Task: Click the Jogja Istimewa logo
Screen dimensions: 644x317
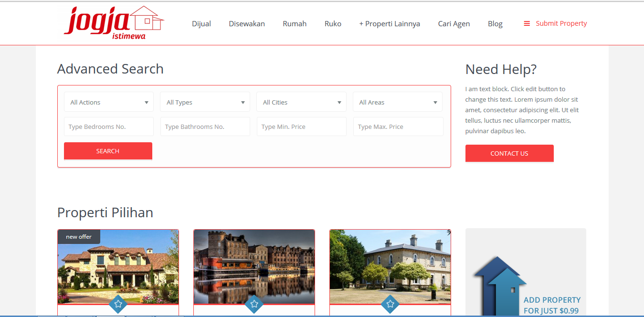Action: pyautogui.click(x=113, y=22)
